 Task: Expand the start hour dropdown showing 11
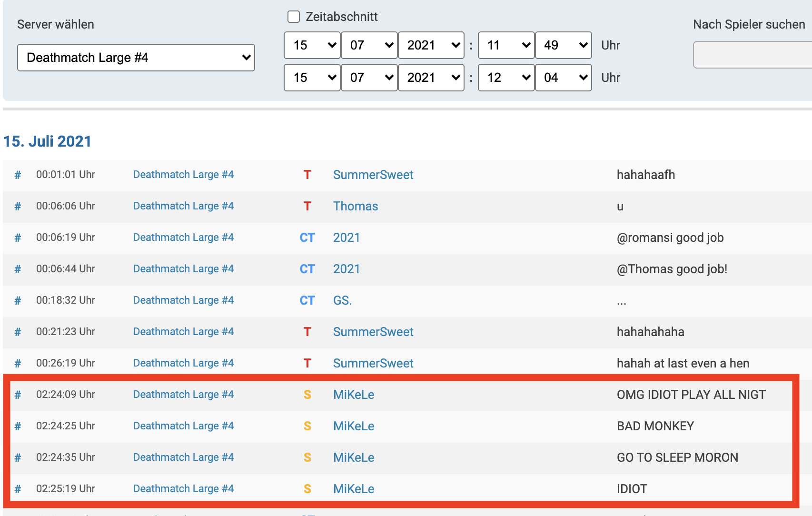pos(506,45)
